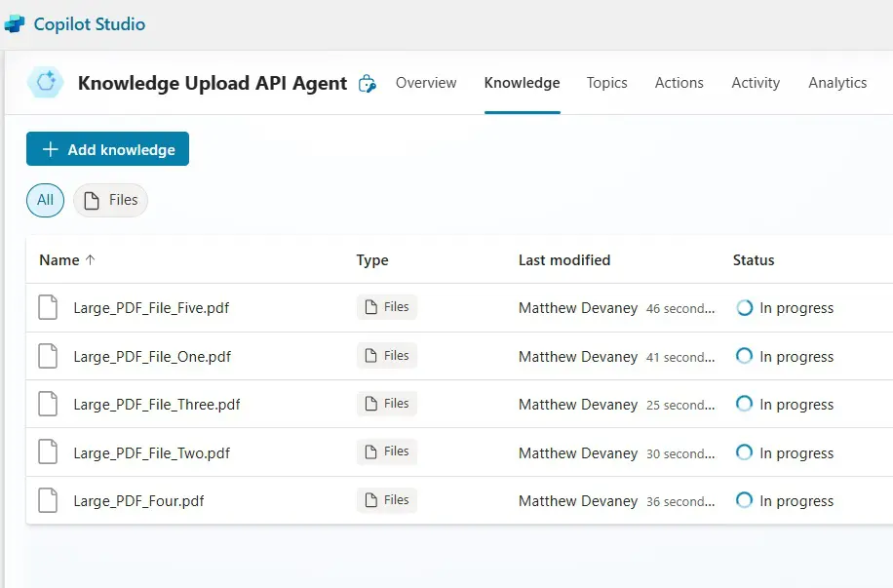Click the Status column header
This screenshot has height=588, width=893.
coord(754,260)
